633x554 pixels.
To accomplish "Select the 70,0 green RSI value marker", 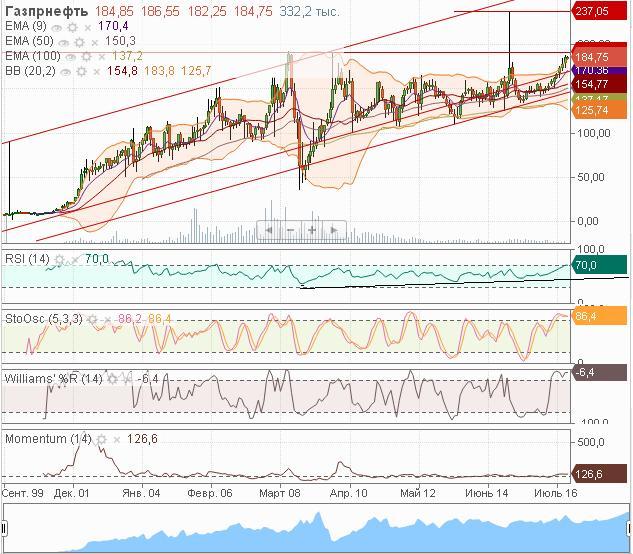I will click(x=599, y=265).
